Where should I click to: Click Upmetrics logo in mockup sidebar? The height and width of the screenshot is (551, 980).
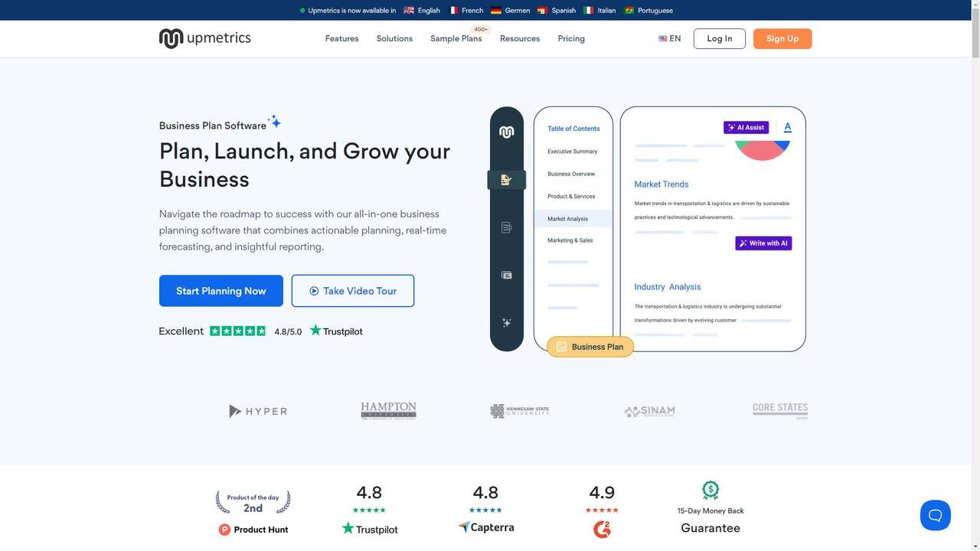point(506,132)
